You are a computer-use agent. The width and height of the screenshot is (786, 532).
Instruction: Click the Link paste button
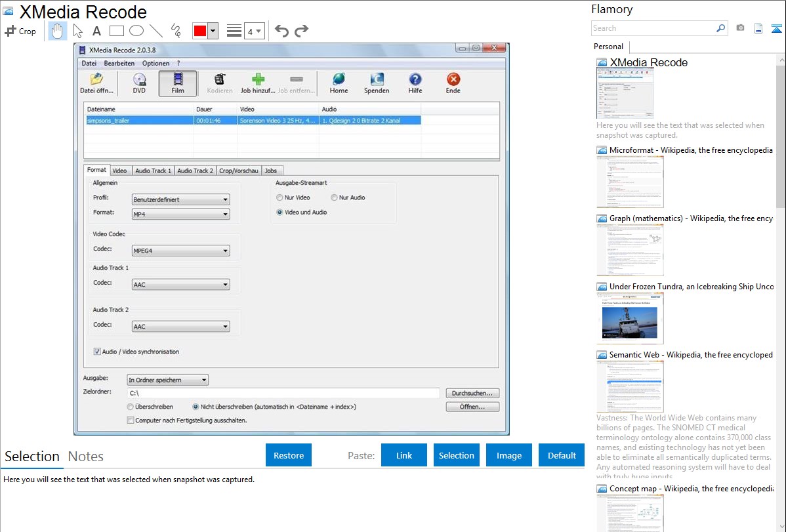coord(404,455)
